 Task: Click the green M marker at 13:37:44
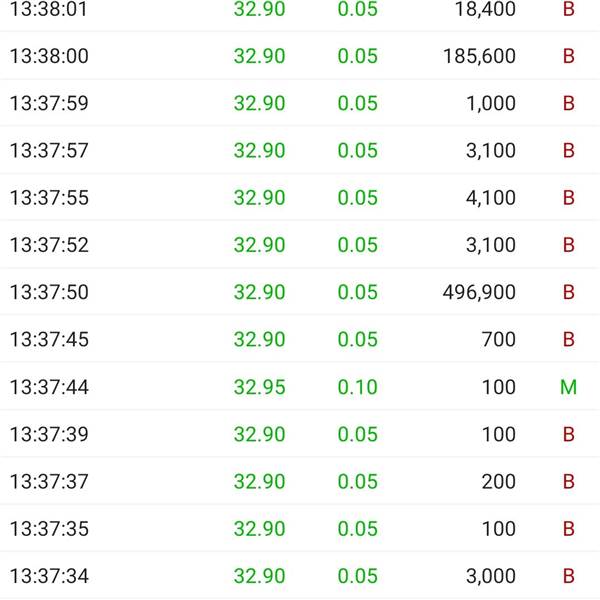[x=569, y=386]
